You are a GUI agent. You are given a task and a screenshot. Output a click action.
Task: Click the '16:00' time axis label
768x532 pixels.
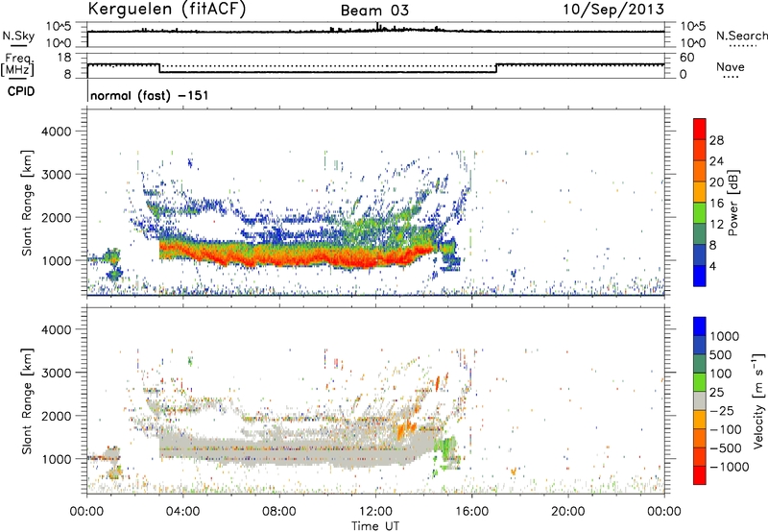click(x=471, y=512)
